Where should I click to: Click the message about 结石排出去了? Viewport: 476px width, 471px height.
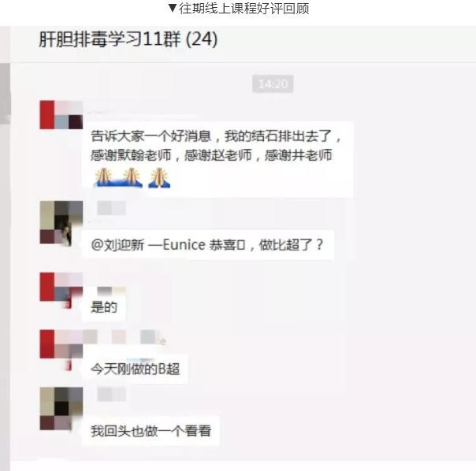click(x=218, y=159)
